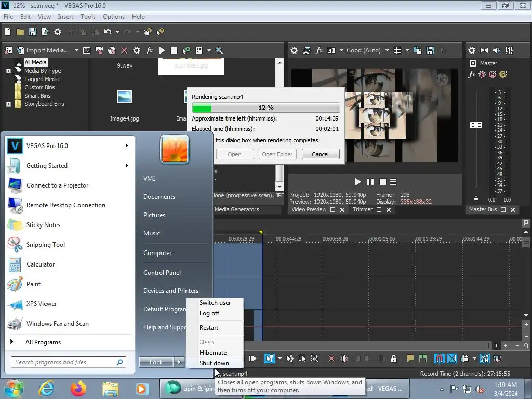Image resolution: width=532 pixels, height=399 pixels.
Task: Open the Import Media dropdown arrow
Action: (76, 50)
